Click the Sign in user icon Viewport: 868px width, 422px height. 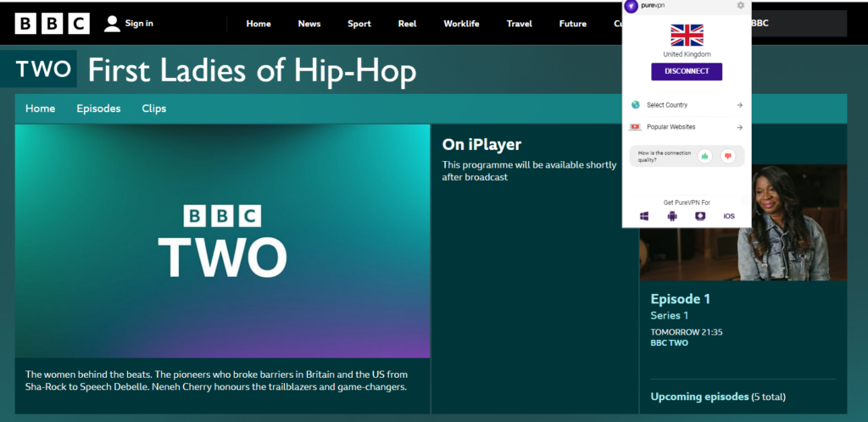(112, 24)
